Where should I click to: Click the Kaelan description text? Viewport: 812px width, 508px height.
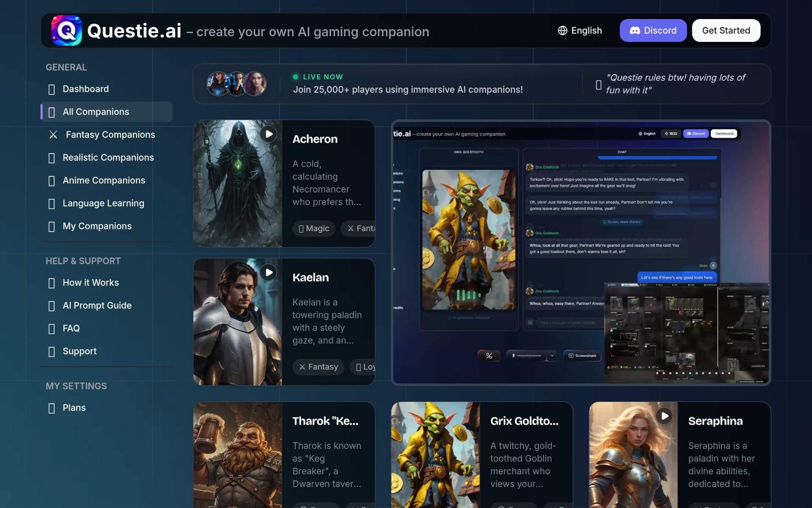coord(327,321)
